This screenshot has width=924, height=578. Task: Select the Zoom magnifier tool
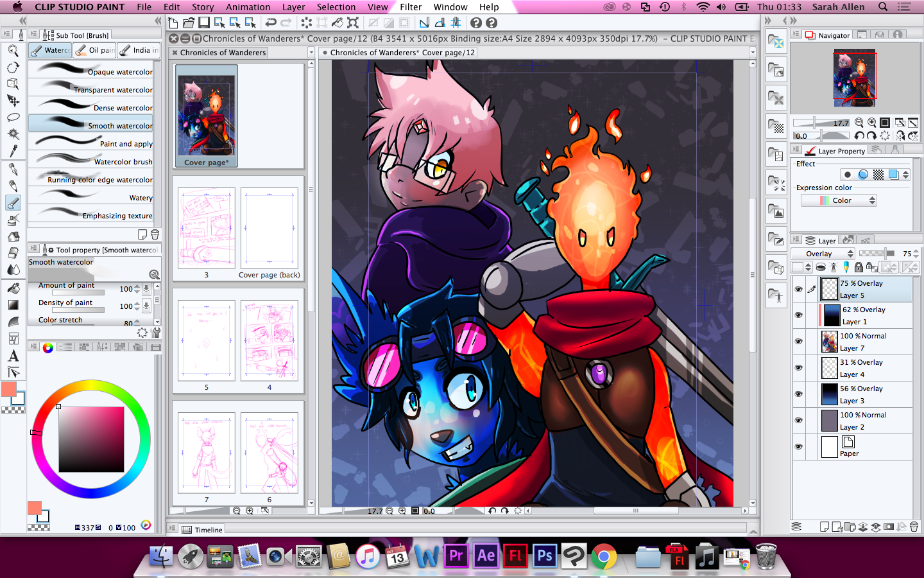pyautogui.click(x=13, y=51)
